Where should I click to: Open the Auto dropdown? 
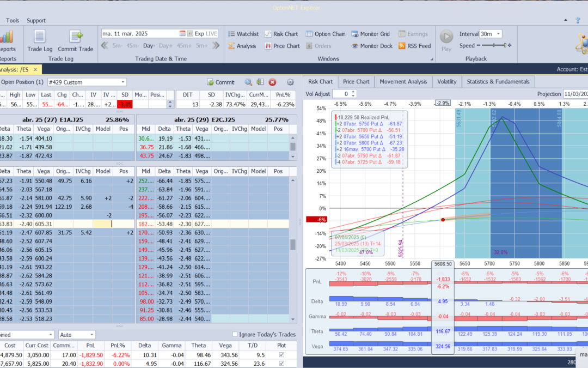click(x=91, y=334)
